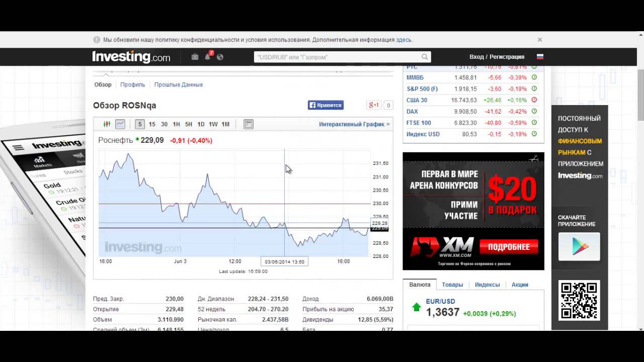Switch chart to area line view
The width and height of the screenshot is (644, 362).
coord(120,124)
